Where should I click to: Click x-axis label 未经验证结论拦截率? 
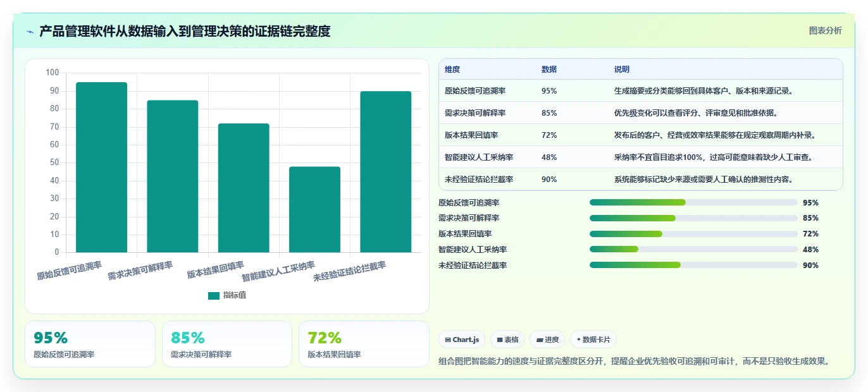click(x=349, y=271)
